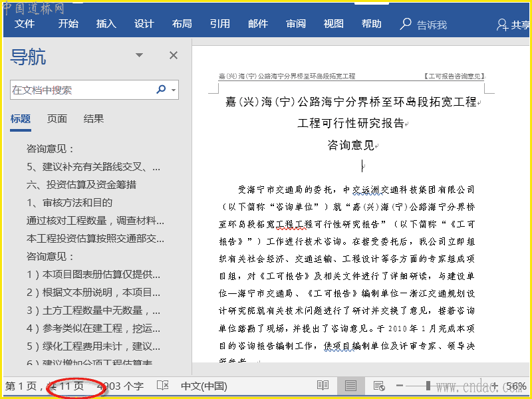Click the 告诉我 search lightbulb box

coord(424,25)
